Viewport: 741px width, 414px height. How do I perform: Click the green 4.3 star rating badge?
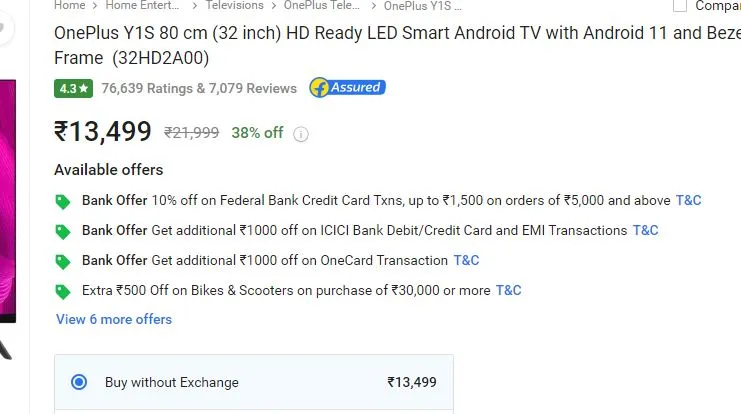73,88
